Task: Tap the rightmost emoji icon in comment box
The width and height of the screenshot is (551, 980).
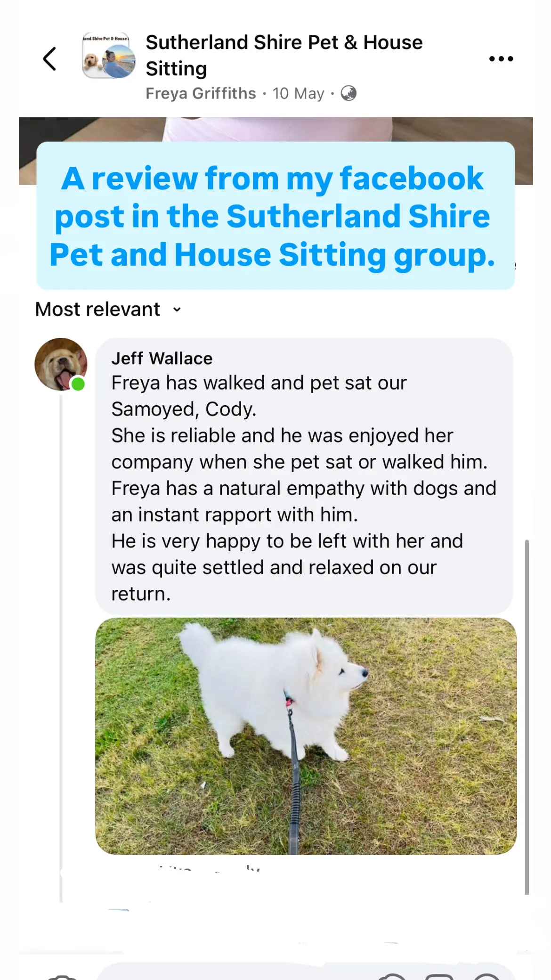Action: point(486,976)
